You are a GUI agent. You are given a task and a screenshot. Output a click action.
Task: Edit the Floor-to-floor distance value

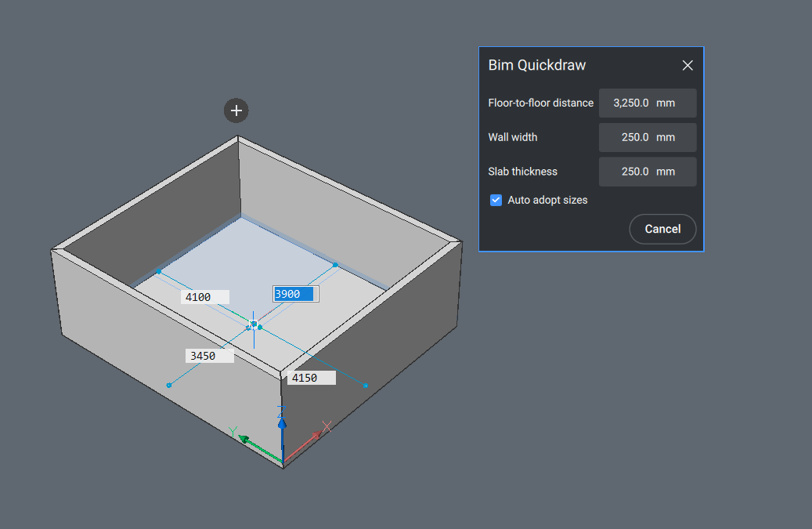click(x=648, y=103)
